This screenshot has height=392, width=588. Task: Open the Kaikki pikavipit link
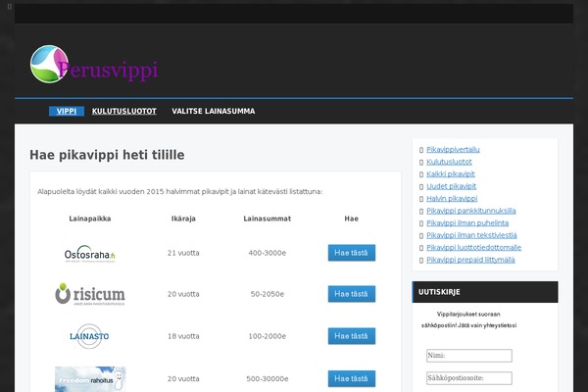pos(451,174)
